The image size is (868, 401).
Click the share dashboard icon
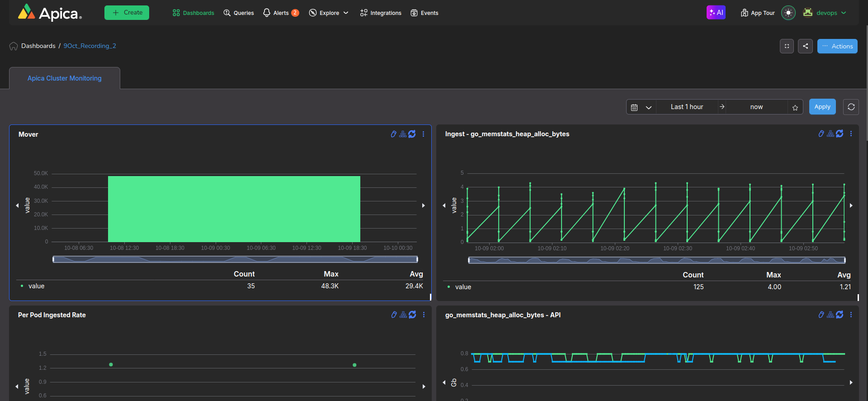coord(805,46)
